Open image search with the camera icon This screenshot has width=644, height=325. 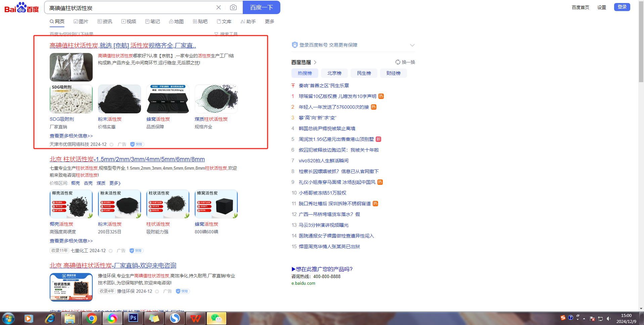(233, 7)
